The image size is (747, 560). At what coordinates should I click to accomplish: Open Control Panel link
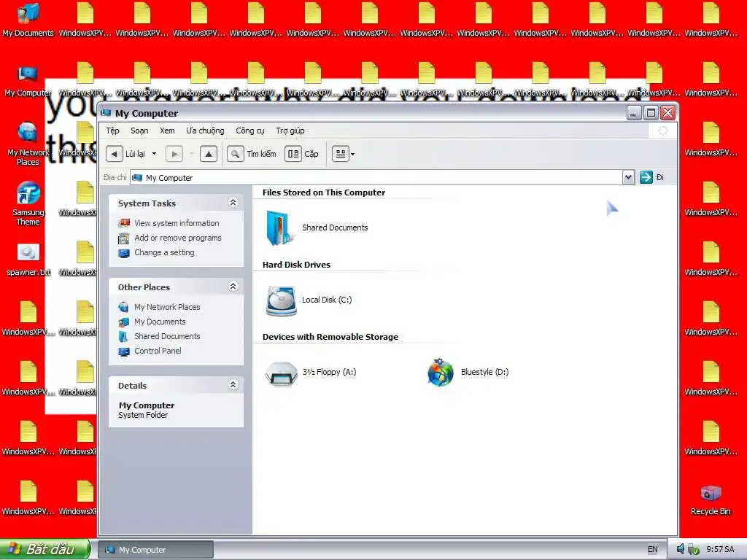pyautogui.click(x=158, y=351)
